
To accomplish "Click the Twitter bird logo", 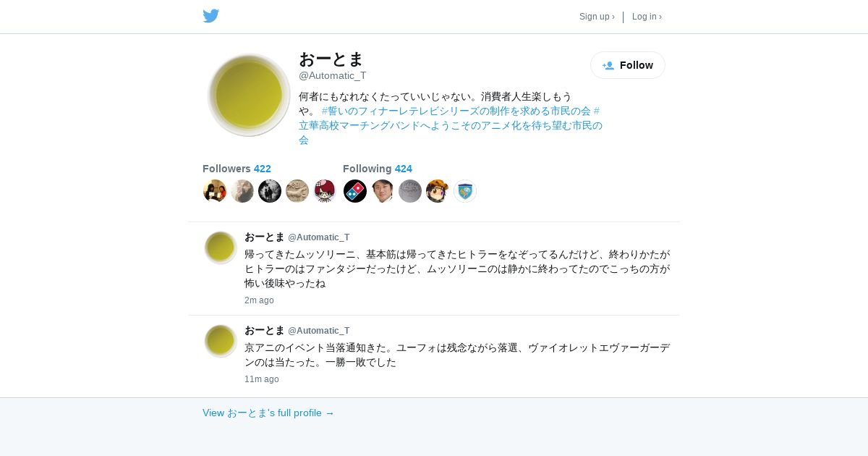I will point(210,16).
